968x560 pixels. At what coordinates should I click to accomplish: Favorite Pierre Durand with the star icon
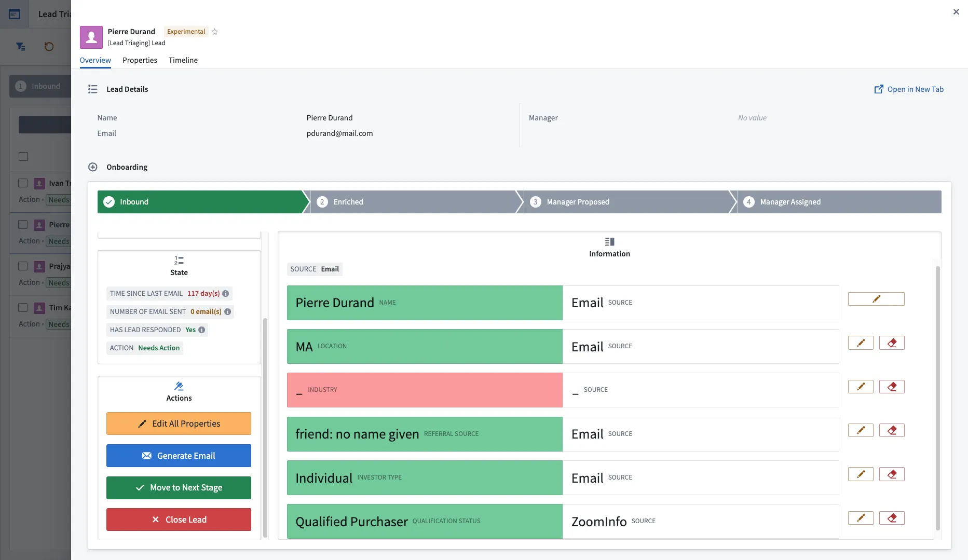click(214, 32)
